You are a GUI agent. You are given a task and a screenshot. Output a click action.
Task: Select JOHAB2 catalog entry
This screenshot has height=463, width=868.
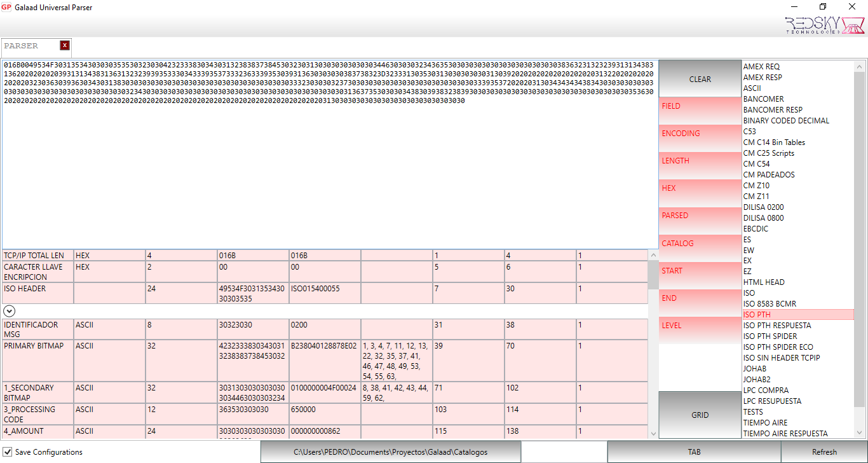tap(756, 380)
